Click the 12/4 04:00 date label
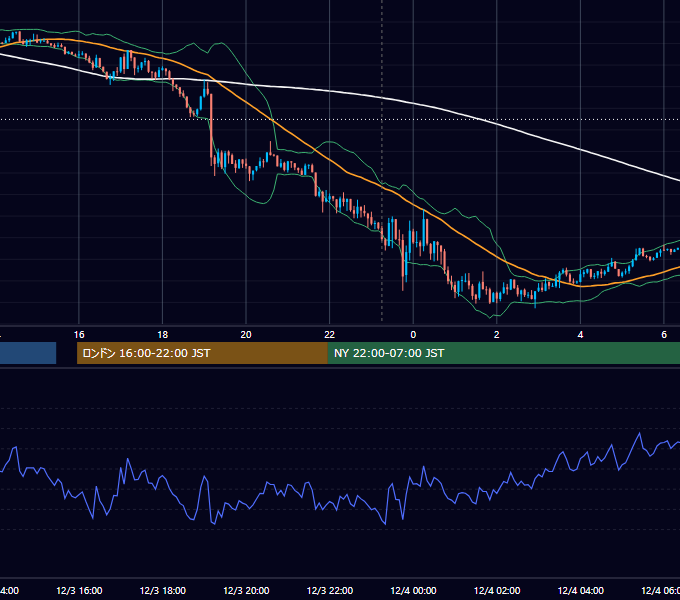 pos(581,591)
